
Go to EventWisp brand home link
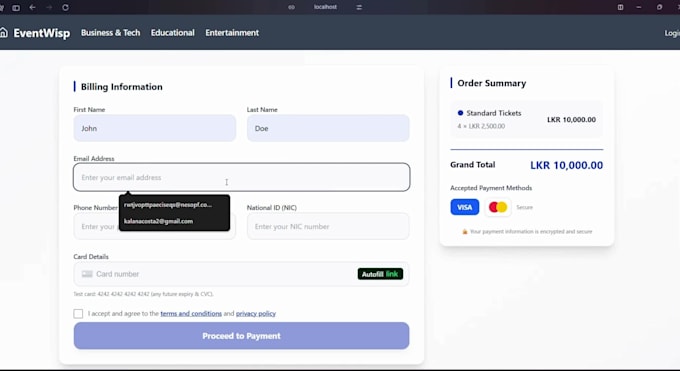coord(42,33)
